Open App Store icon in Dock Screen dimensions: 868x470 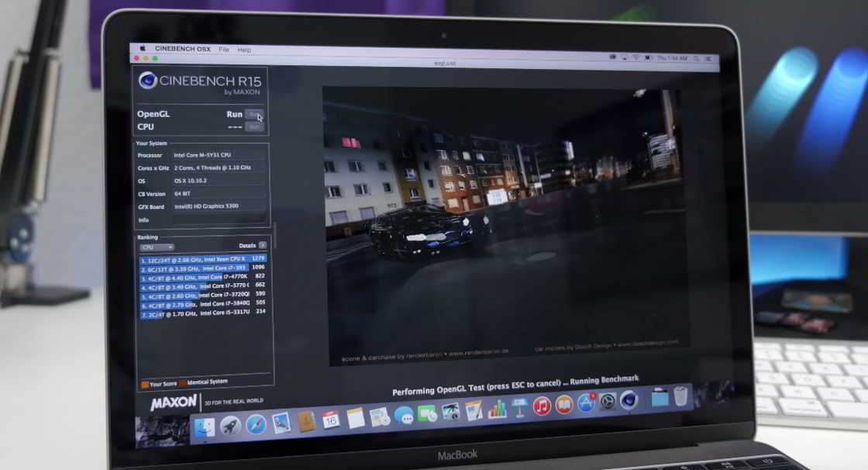point(586,403)
